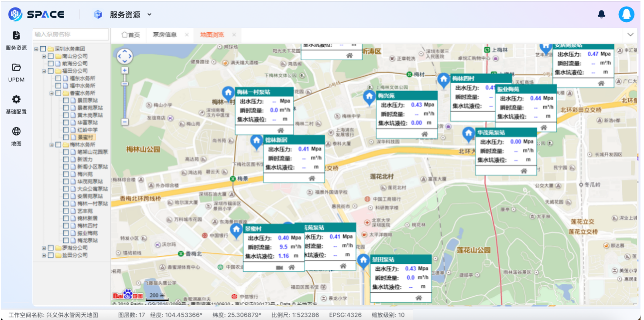Select the UPDM sidebar icon

[16, 73]
